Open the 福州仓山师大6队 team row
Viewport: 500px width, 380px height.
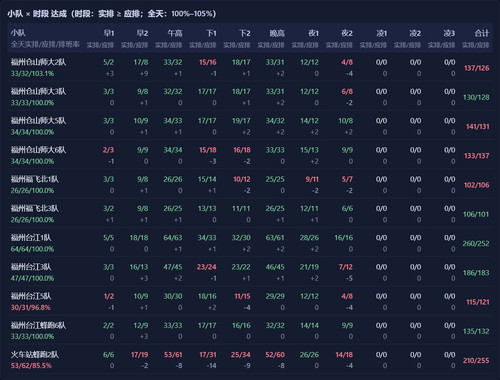point(250,155)
